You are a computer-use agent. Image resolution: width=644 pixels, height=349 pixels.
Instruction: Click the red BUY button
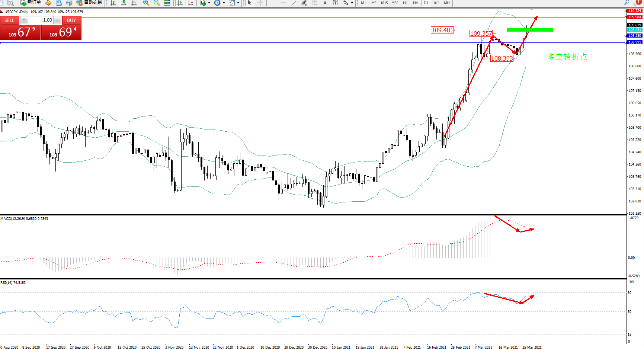tap(71, 20)
